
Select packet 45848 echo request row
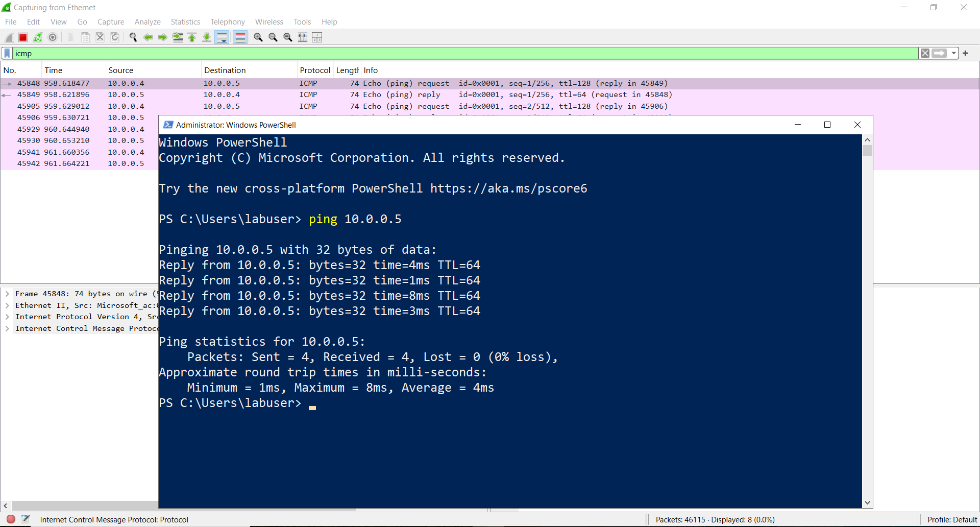[490, 83]
